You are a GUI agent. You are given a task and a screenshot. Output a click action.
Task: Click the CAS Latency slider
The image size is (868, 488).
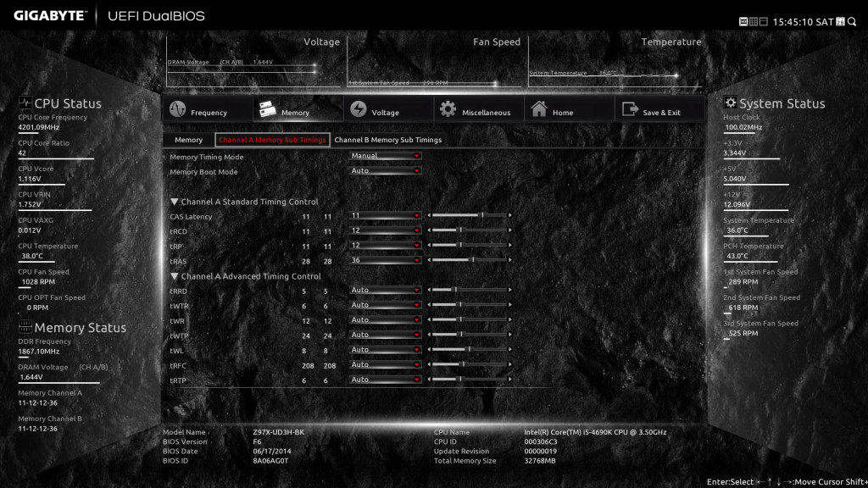coord(470,216)
